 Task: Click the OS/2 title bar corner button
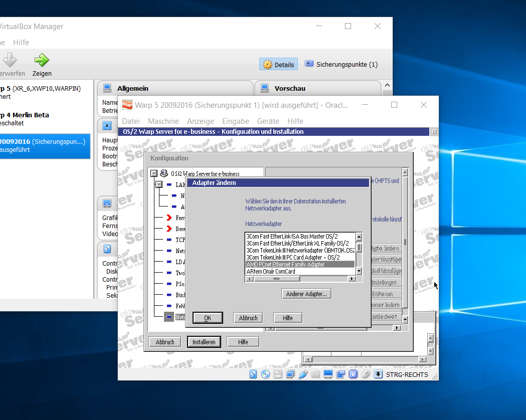point(434,132)
